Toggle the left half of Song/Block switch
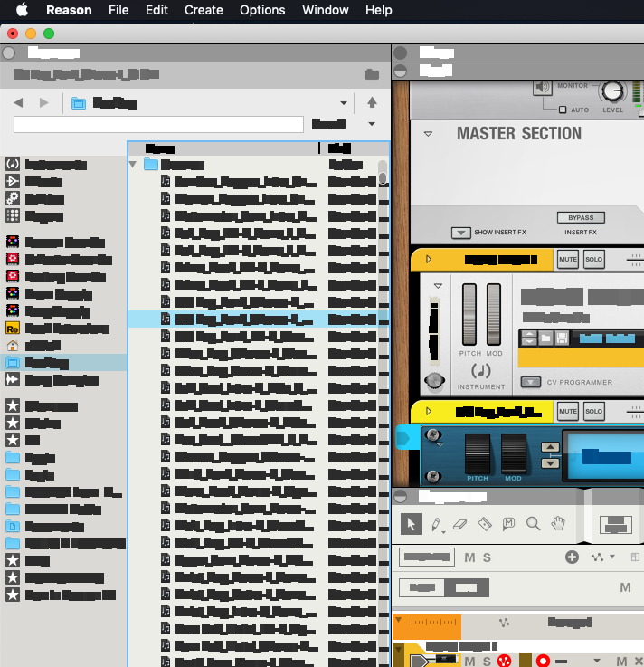This screenshot has height=667, width=644. pos(422,588)
